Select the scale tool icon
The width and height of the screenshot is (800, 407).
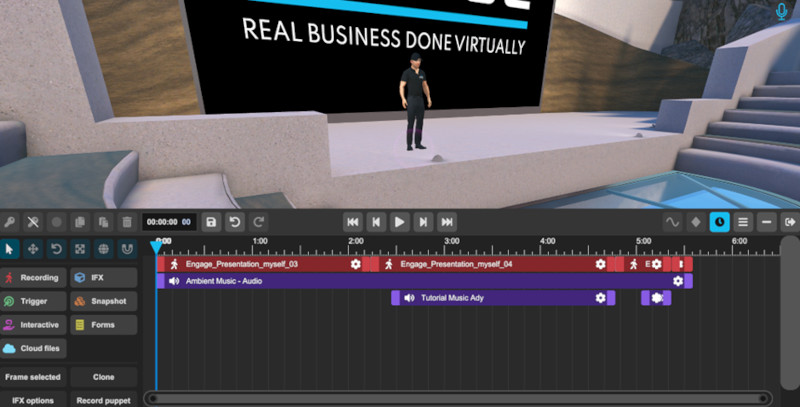[81, 248]
